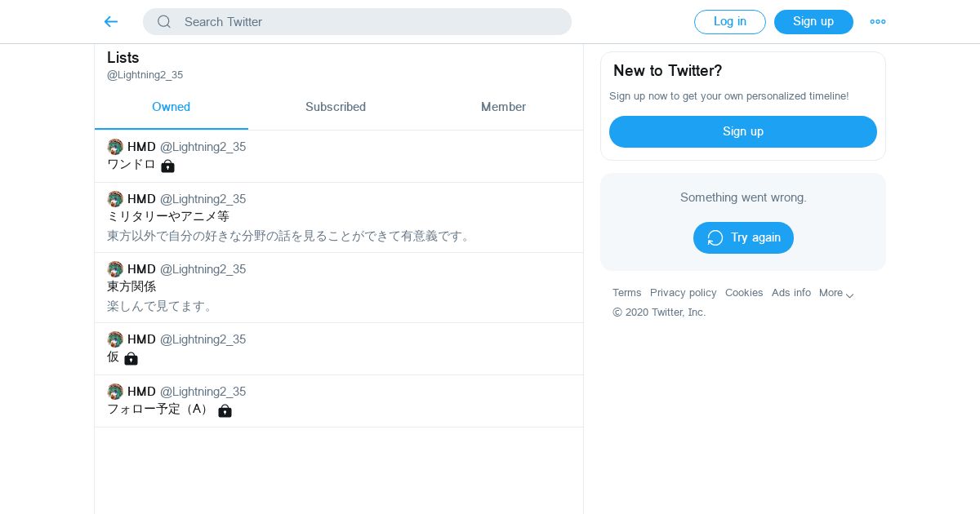Open the Terms link
Viewport: 980px width, 514px height.
[x=627, y=293]
